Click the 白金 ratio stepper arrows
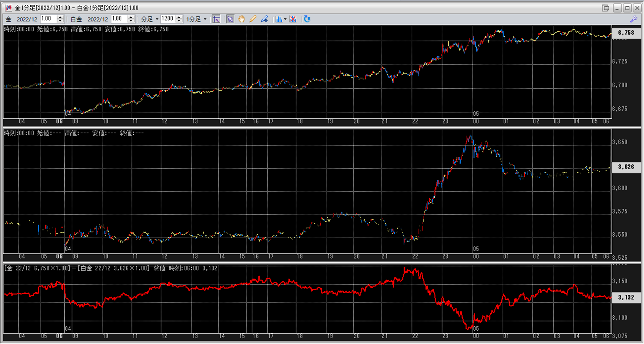Screen dimensions: 644x344 coord(131,19)
